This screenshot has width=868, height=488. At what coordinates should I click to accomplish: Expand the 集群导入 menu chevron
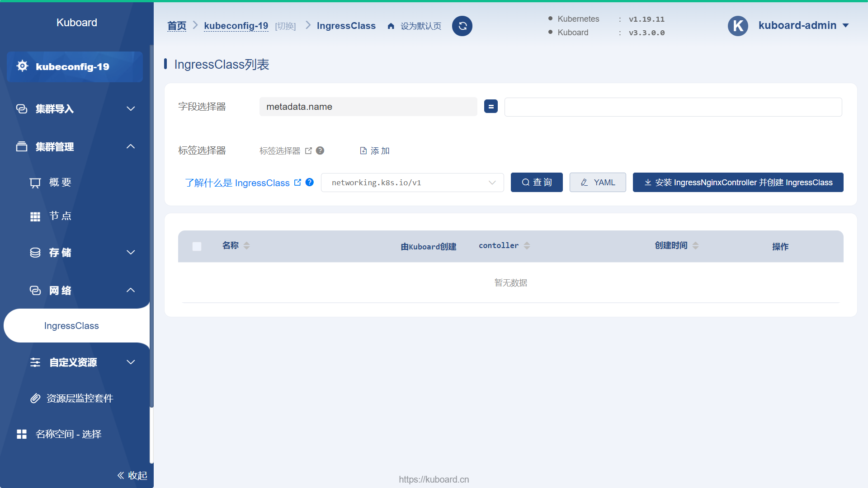131,109
